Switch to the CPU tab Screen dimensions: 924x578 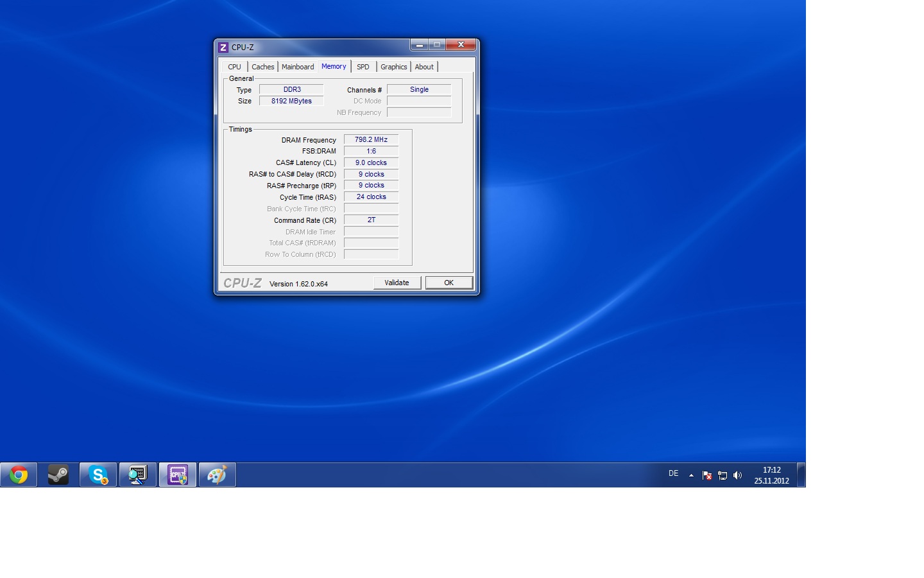[x=234, y=67]
